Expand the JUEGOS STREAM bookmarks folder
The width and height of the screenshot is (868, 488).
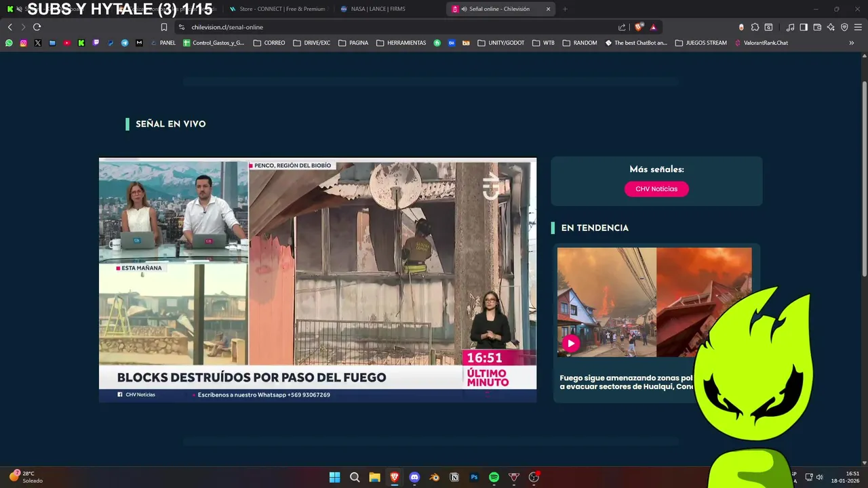[701, 43]
